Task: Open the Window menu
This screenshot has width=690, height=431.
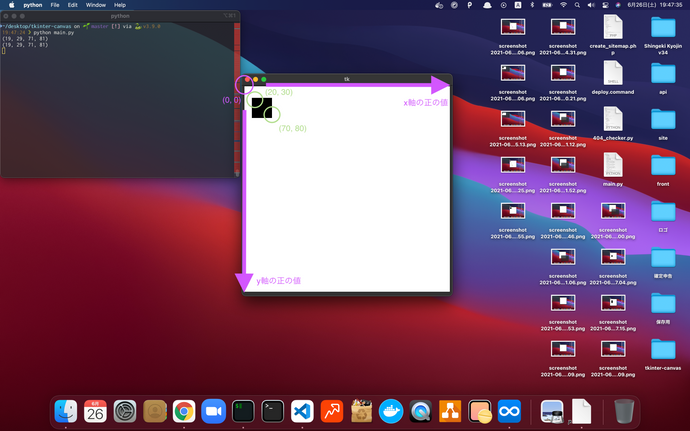Action: (x=95, y=5)
